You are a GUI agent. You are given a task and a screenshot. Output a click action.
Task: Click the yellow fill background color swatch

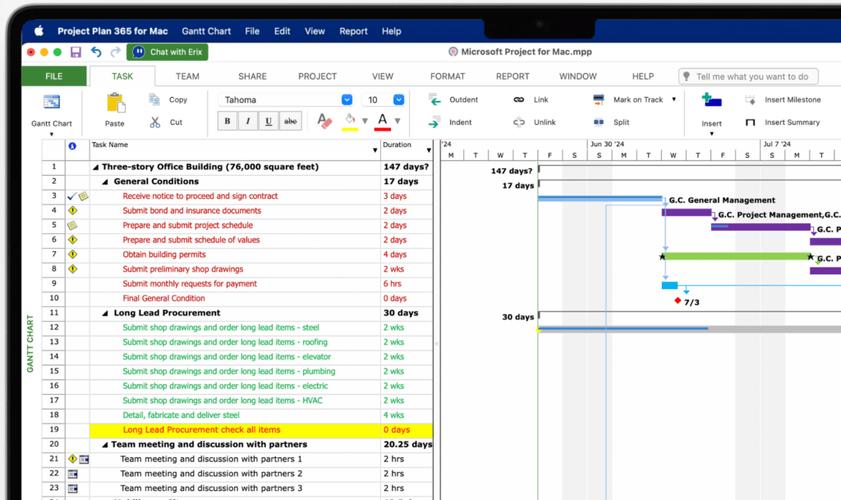349,121
